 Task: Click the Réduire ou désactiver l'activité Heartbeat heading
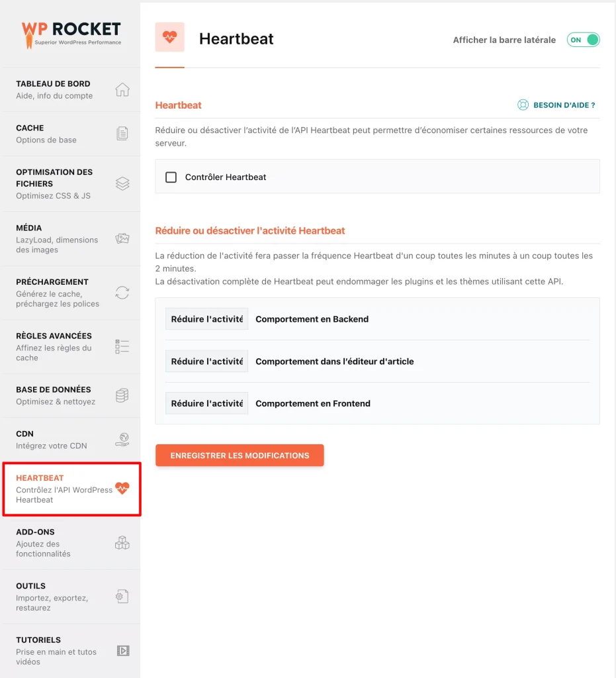point(250,230)
